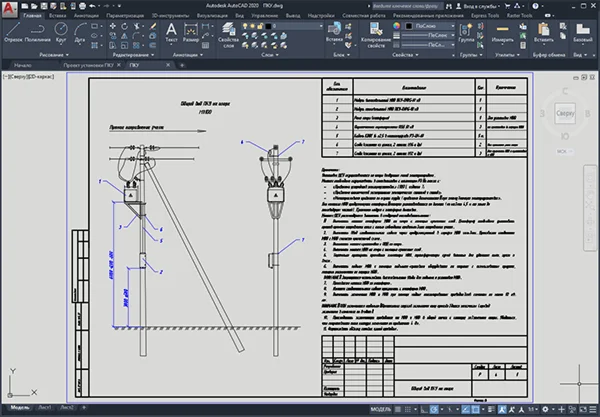Select the Отрезок line tool

(x=13, y=32)
